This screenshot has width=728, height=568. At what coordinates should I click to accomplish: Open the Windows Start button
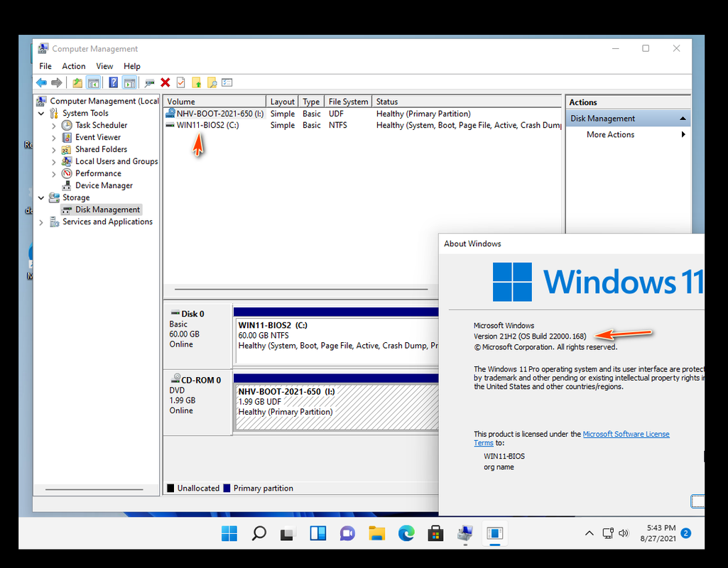pos(229,534)
